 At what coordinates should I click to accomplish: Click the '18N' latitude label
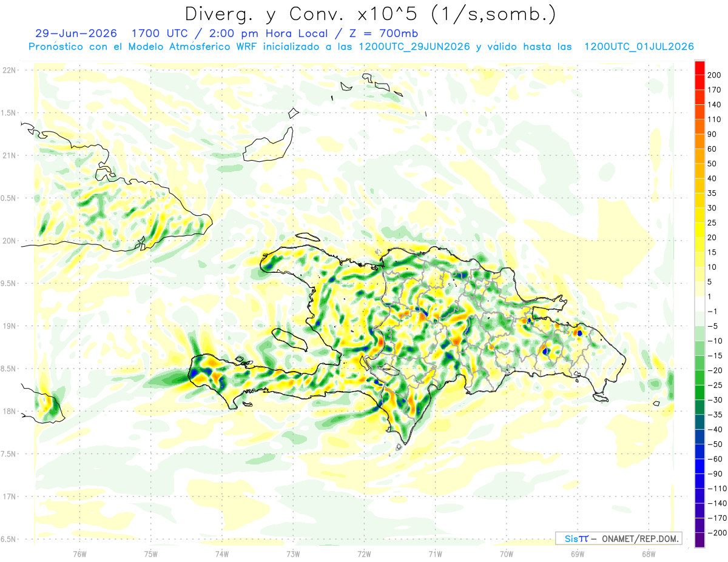[x=8, y=411]
